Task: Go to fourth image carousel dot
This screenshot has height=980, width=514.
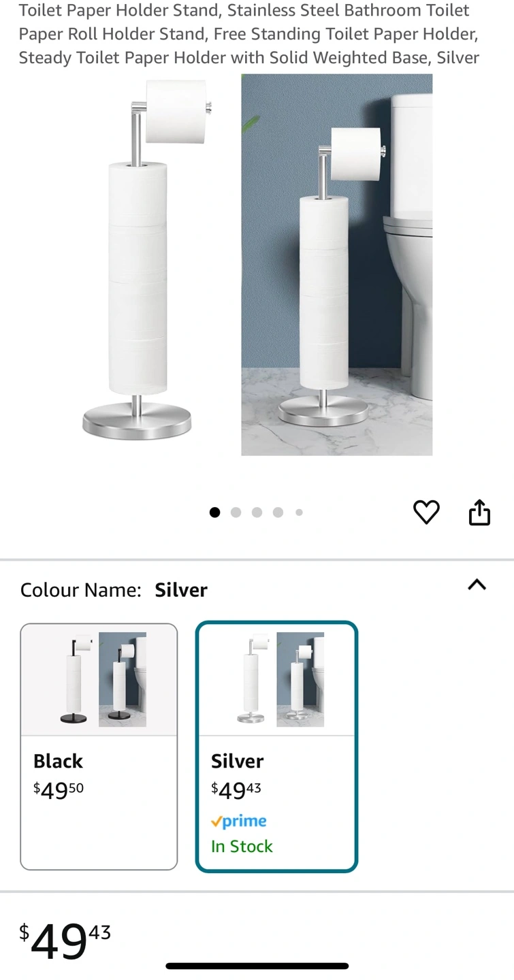Action: [278, 512]
